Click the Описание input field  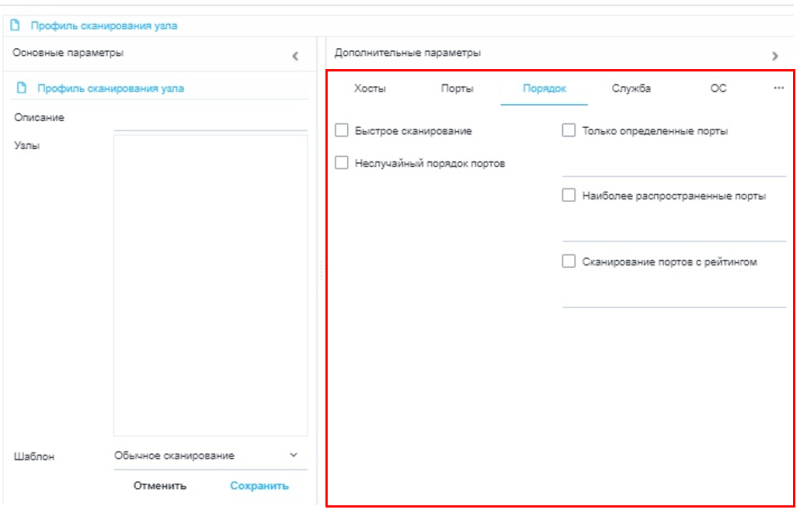tap(210, 120)
